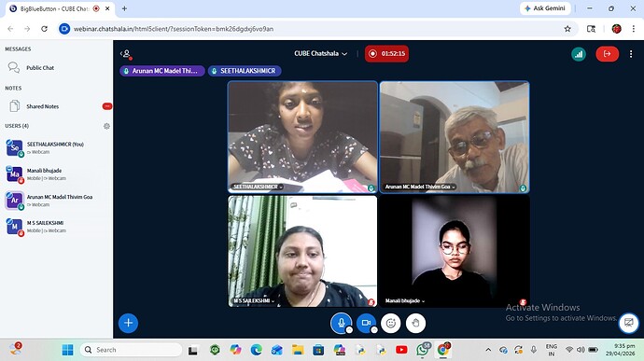Open a new Chrome tab
The height and width of the screenshot is (361, 644).
(x=124, y=8)
